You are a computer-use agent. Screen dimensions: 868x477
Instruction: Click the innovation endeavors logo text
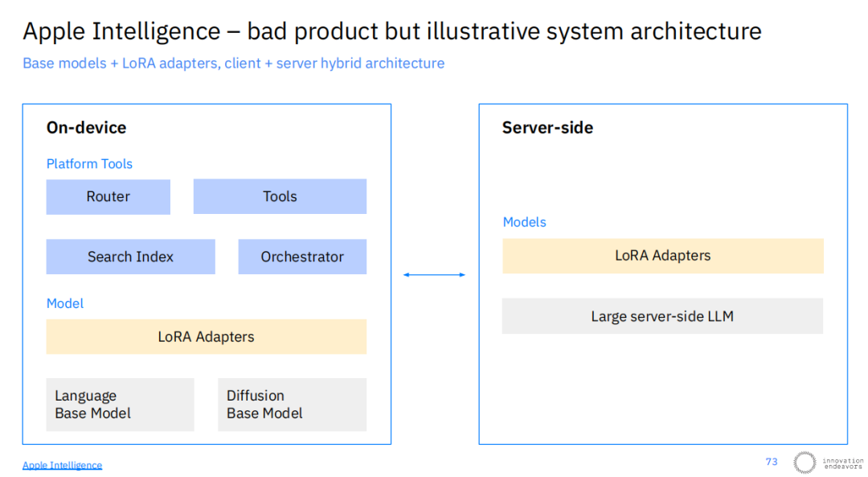[x=842, y=463]
